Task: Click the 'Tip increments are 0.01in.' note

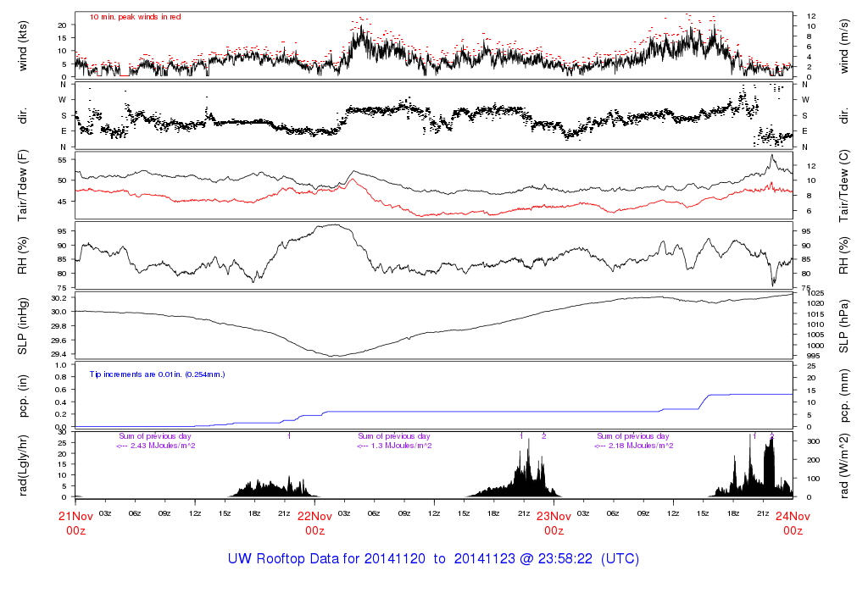Action: click(x=157, y=374)
